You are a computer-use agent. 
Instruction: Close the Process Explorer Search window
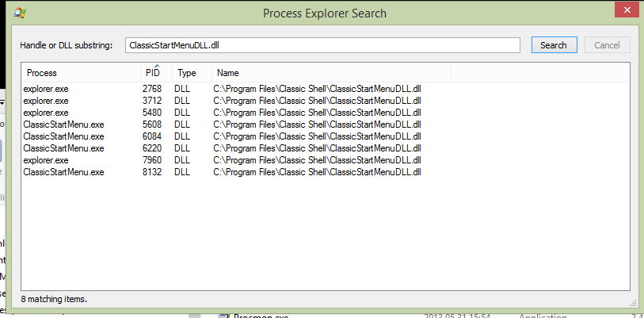tap(626, 9)
